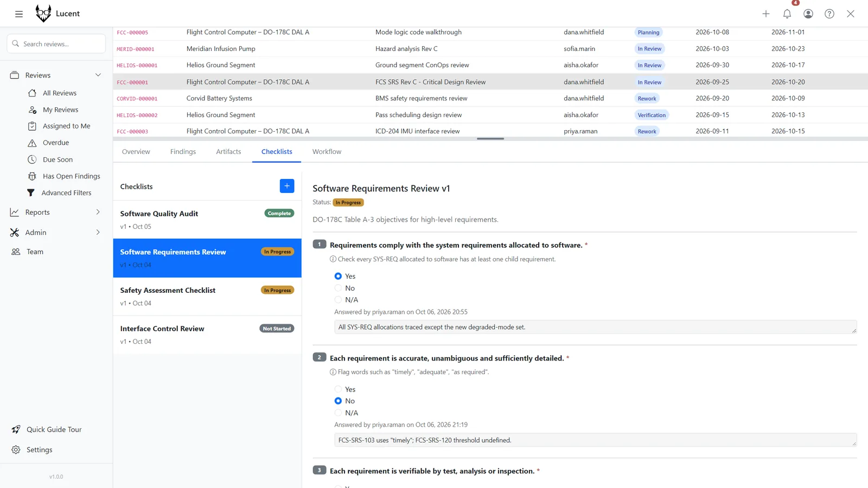This screenshot has width=868, height=488.
Task: Open the Interface Control Review checklist
Action: [207, 335]
